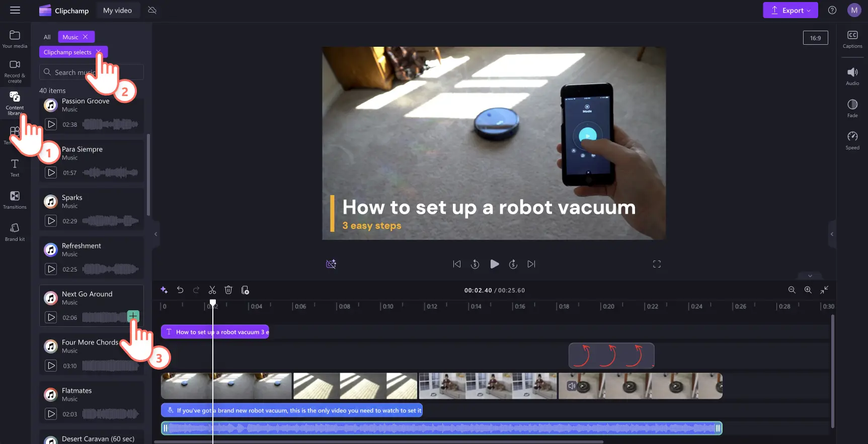Viewport: 868px width, 444px height.
Task: Remove the Music filter chip
Action: (86, 37)
